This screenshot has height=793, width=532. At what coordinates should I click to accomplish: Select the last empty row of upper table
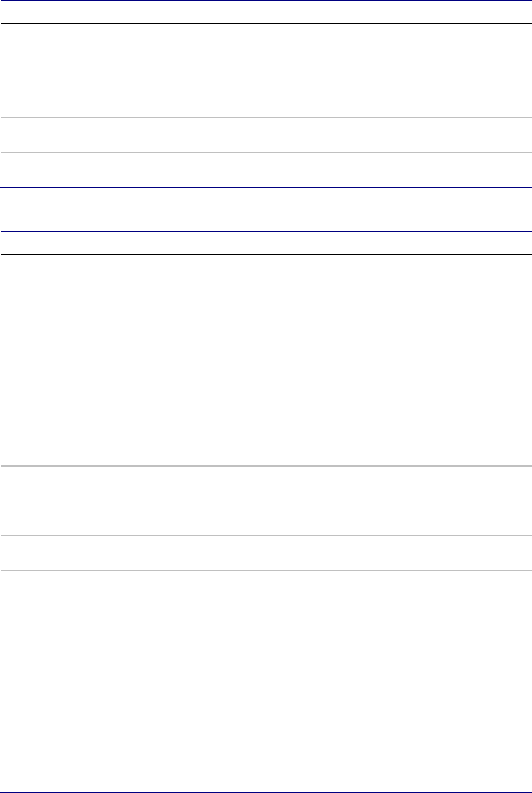point(266,170)
